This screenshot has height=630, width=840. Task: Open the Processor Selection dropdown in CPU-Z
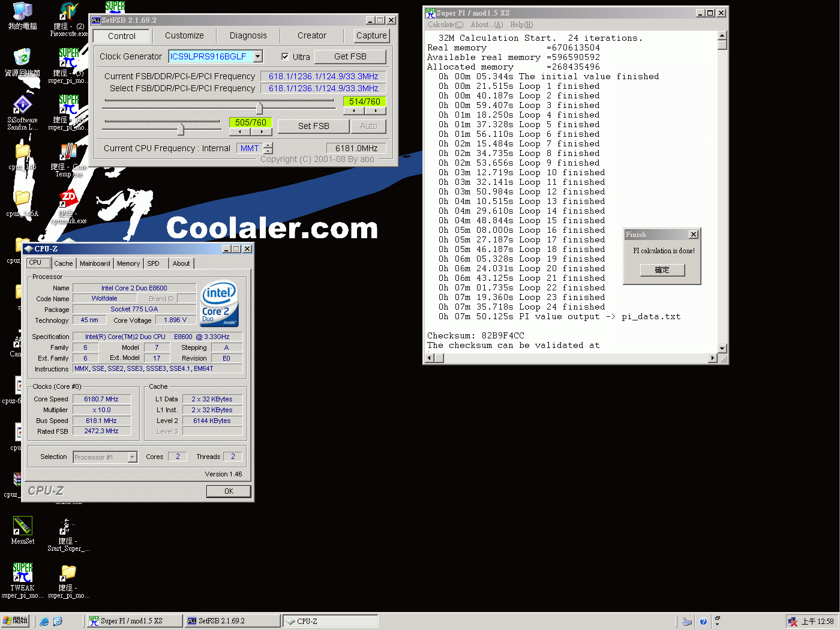pyautogui.click(x=133, y=457)
